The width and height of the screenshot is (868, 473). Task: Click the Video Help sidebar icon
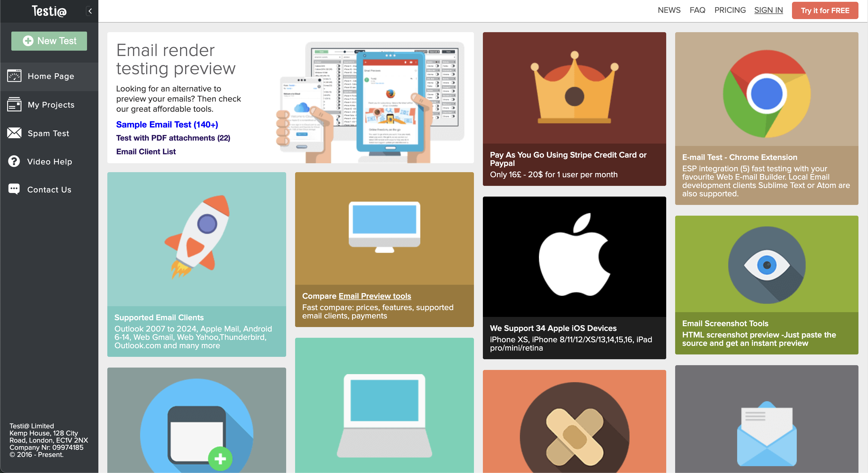coord(14,161)
